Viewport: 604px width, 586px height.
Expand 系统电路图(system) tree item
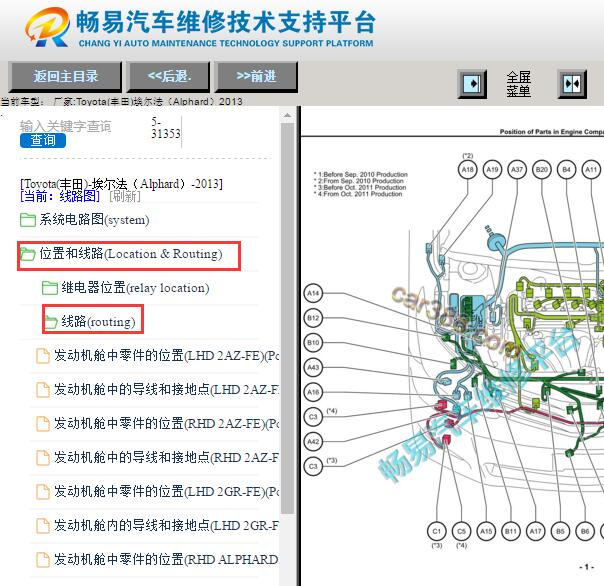coord(94,220)
